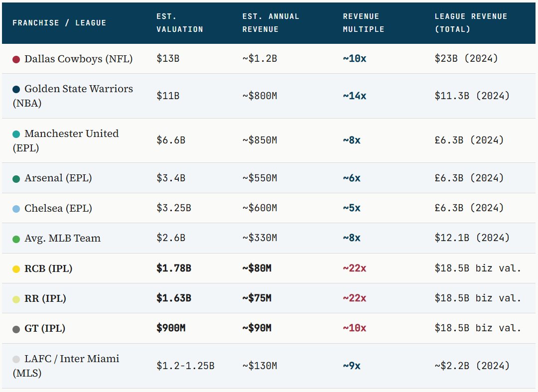Click the RR (IPL) franchise name
This screenshot has width=538, height=392.
pyautogui.click(x=45, y=298)
